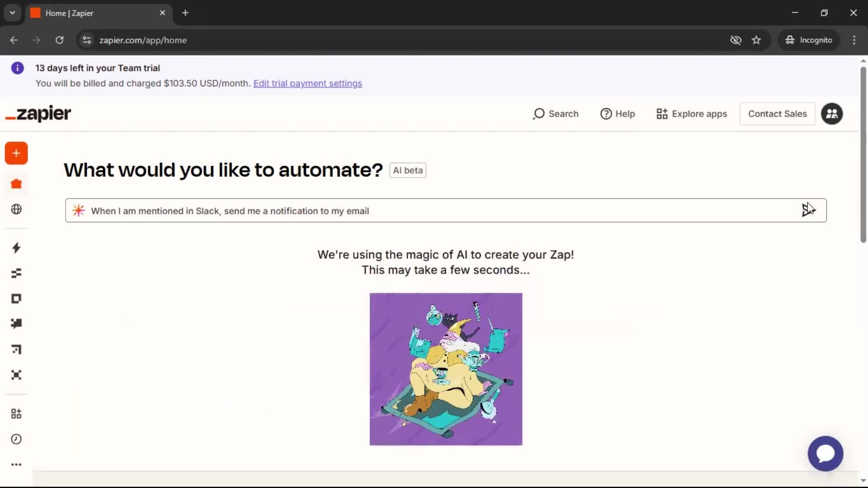Click the Incognito indicator button

[x=808, y=40]
